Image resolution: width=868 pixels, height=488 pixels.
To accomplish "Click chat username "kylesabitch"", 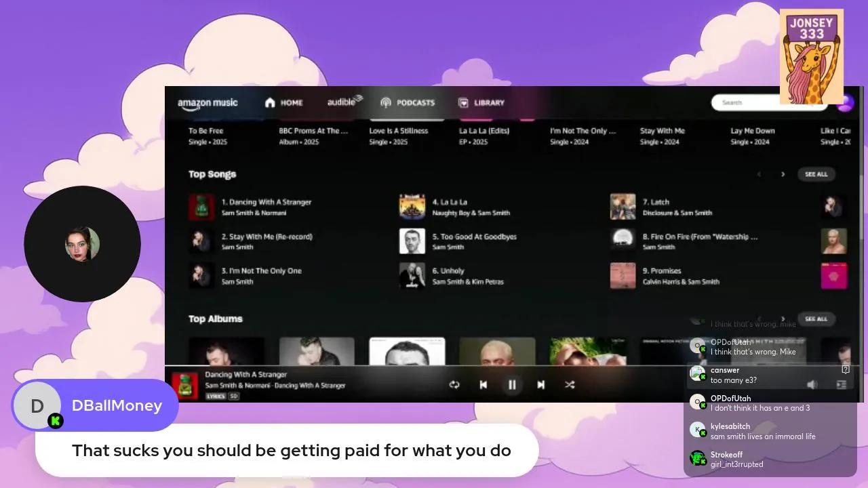I will tap(730, 426).
